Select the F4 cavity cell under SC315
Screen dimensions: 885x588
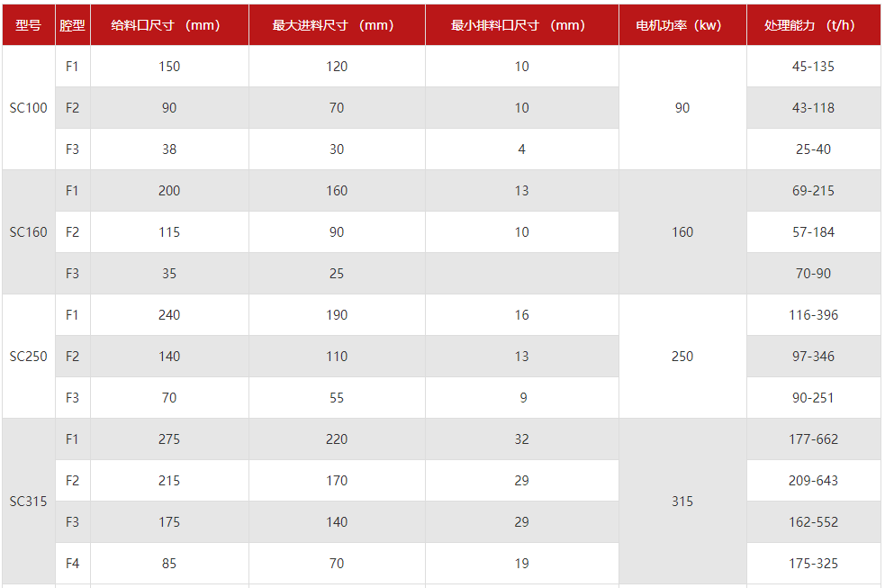point(73,563)
